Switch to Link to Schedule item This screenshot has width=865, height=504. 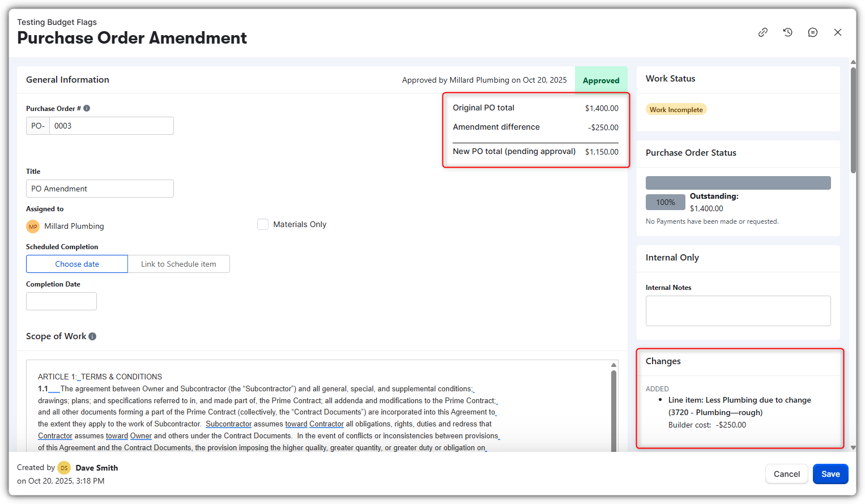(x=178, y=264)
